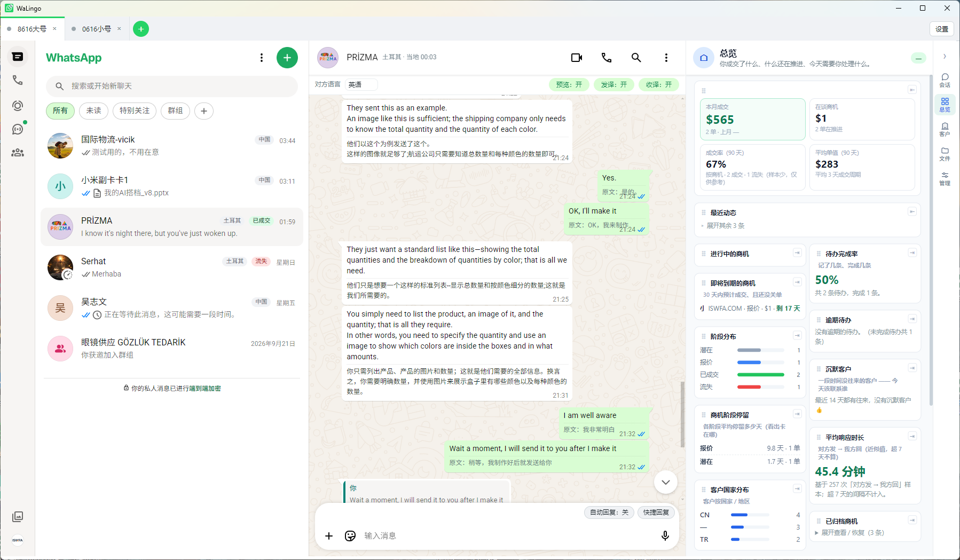The height and width of the screenshot is (560, 960).
Task: Collapse the 进行中的商机 card
Action: tap(797, 253)
